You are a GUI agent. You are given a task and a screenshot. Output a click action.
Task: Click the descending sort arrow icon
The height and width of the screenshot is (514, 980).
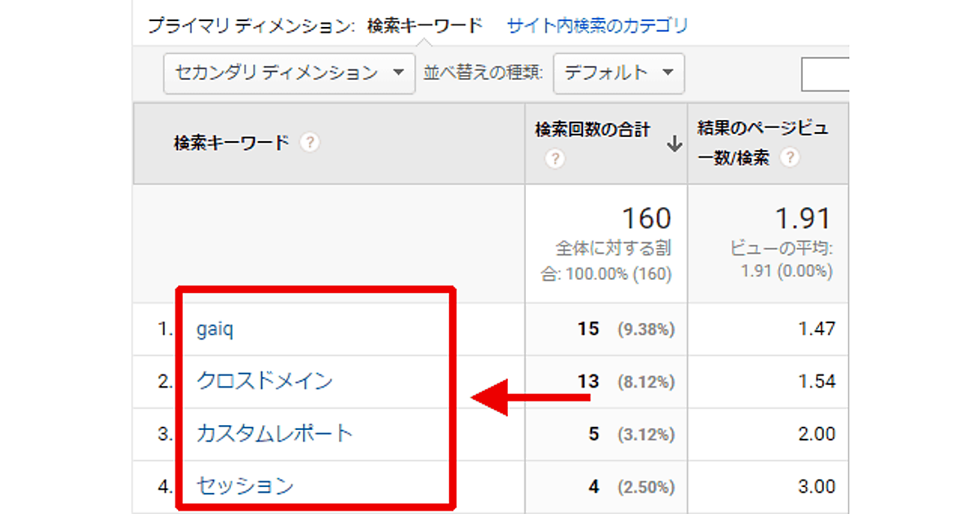674,144
